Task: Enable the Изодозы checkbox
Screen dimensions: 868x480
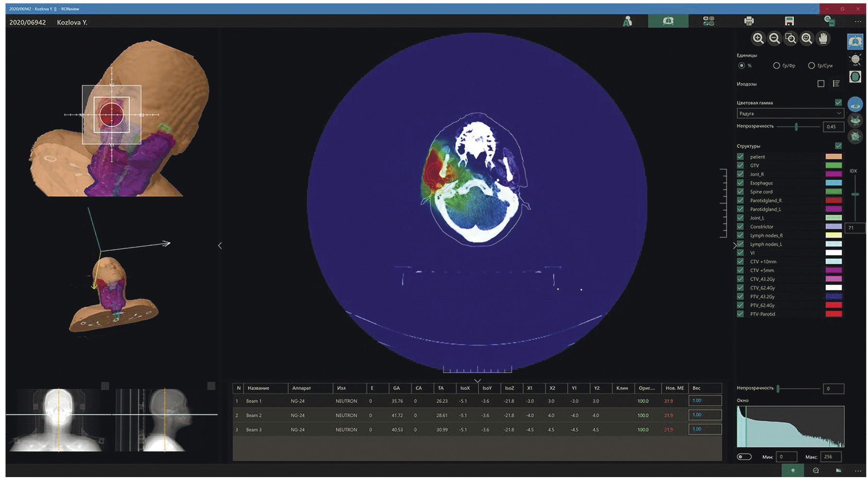Action: click(x=821, y=84)
